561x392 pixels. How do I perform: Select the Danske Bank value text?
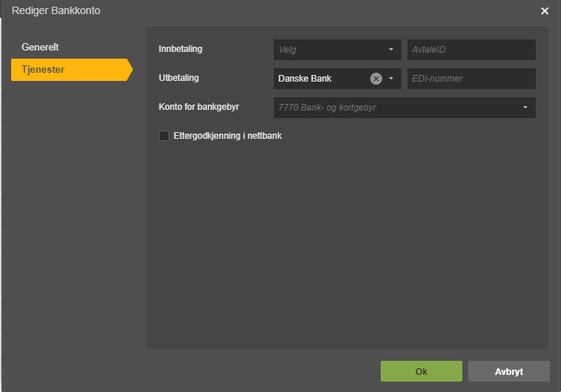305,79
